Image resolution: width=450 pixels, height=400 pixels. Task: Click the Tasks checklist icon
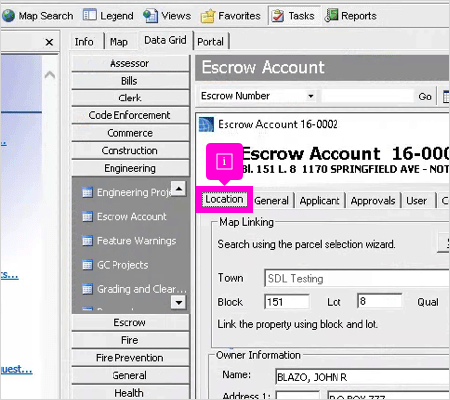[x=278, y=16]
